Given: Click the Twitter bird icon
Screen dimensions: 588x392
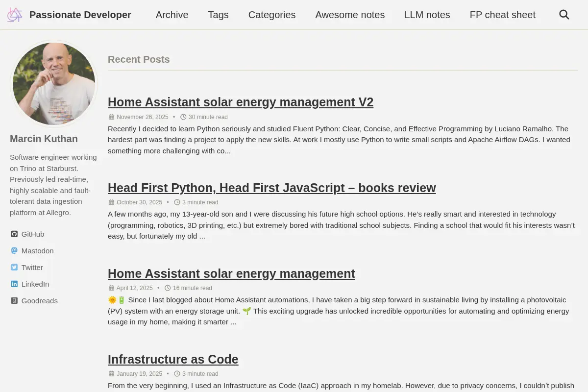Looking at the screenshot, I should tap(14, 268).
